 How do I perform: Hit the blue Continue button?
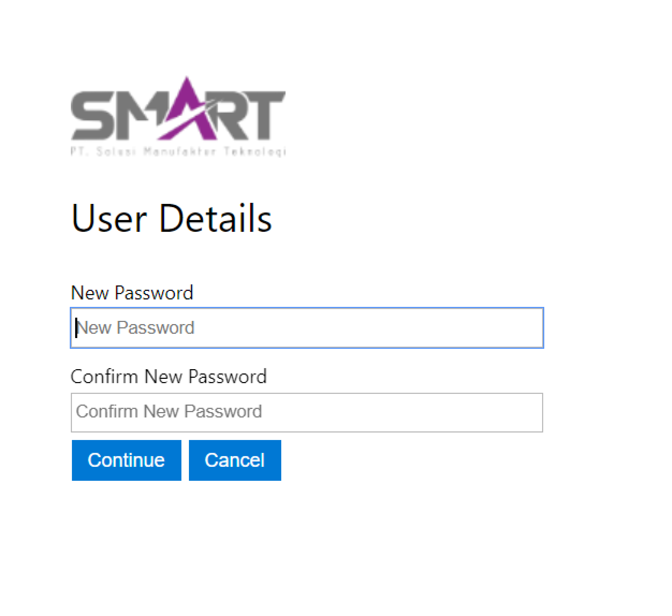(x=126, y=460)
